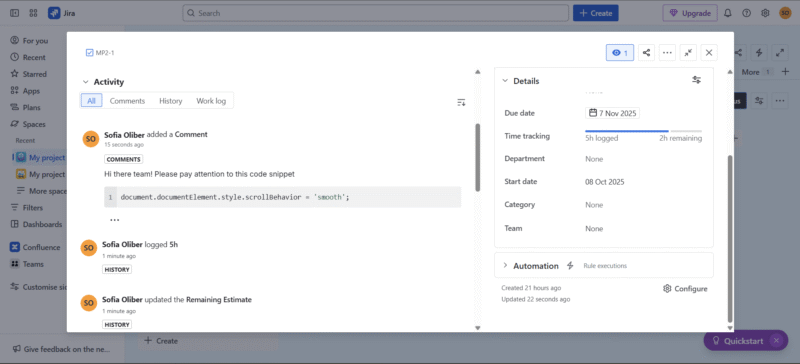800x364 pixels.
Task: Click the activity panel scrollbar thumb
Action: 478,157
